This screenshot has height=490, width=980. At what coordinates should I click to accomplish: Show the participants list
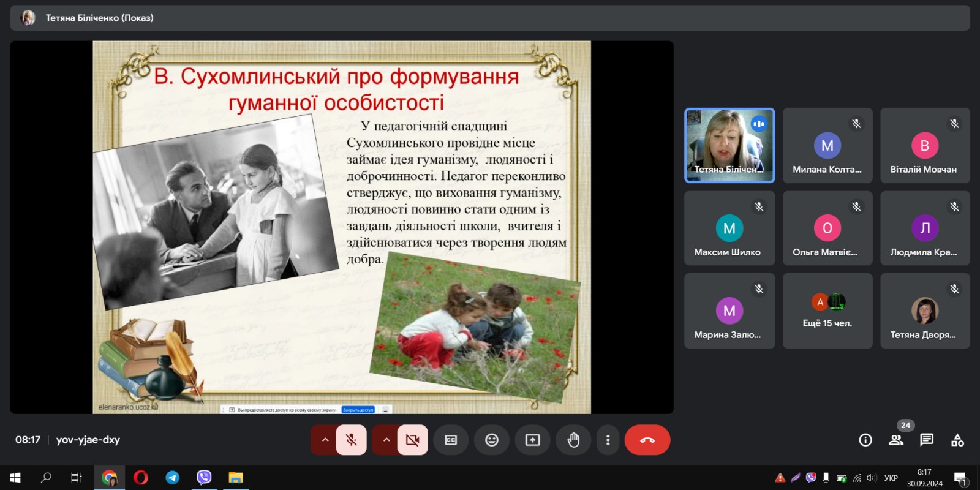click(896, 440)
